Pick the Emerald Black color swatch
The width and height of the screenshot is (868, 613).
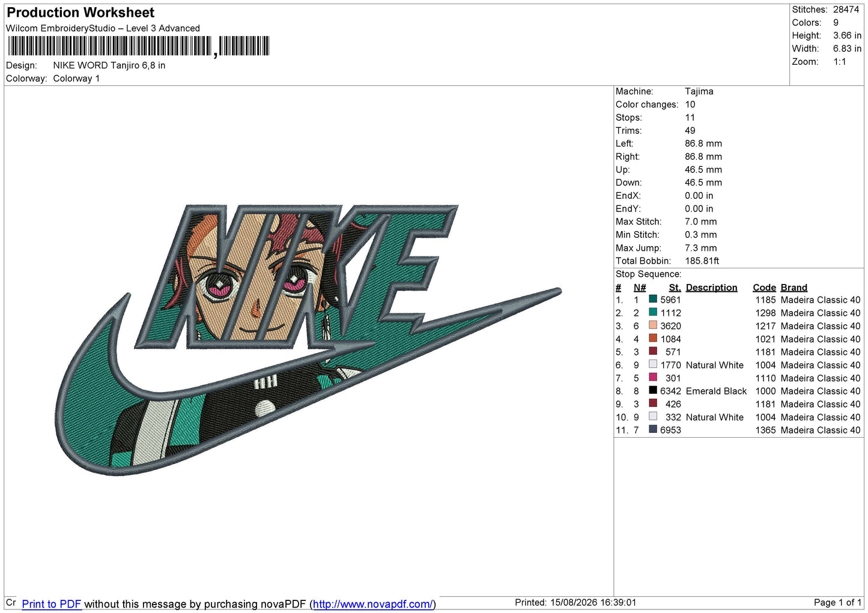653,390
